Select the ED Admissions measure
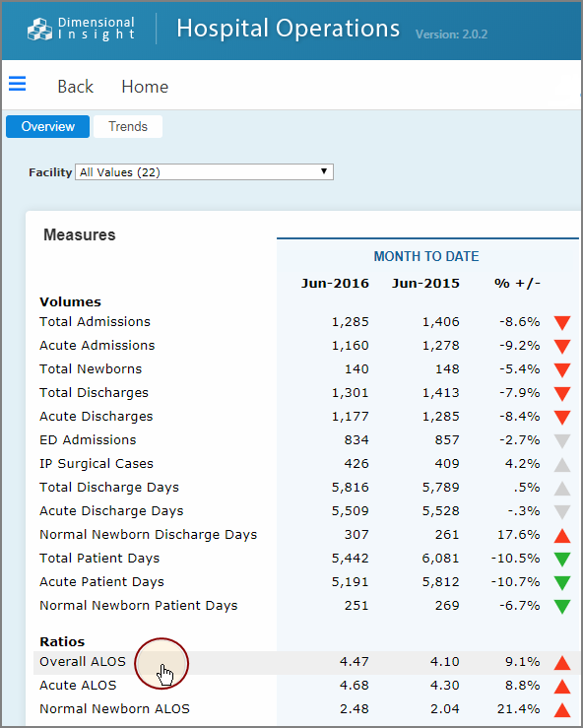 coord(88,439)
